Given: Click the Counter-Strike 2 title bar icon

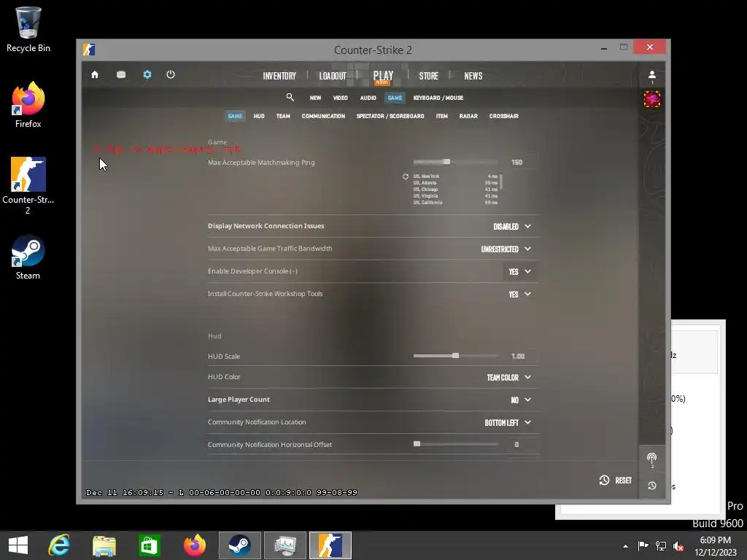Looking at the screenshot, I should 88,50.
